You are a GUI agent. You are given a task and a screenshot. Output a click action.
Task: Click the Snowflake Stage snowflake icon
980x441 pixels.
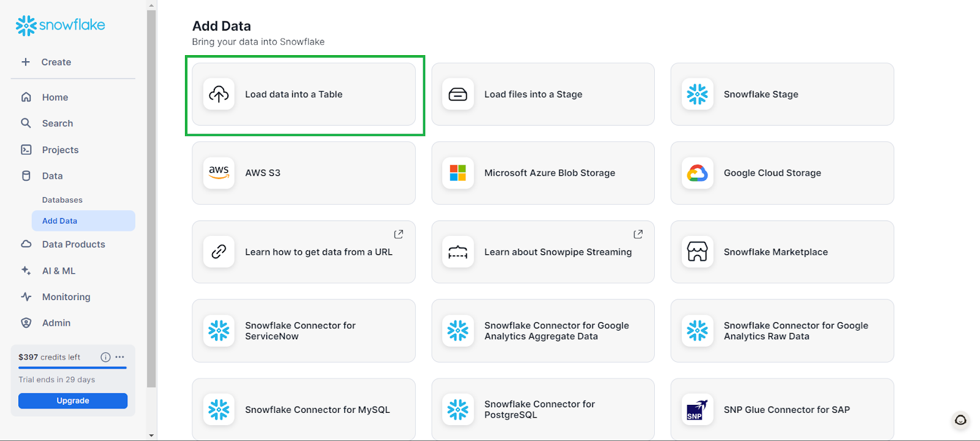(x=697, y=94)
